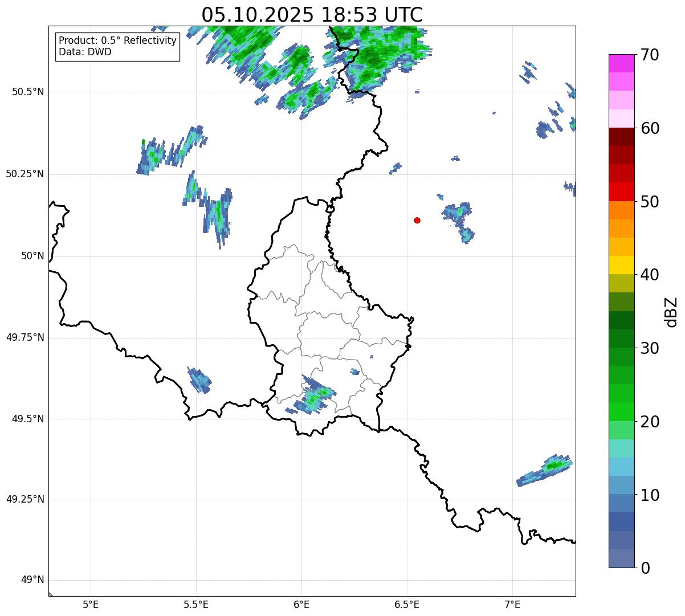Screen dimensions: 685x616
Task: Click the 6°E longitude label
Action: click(x=301, y=604)
